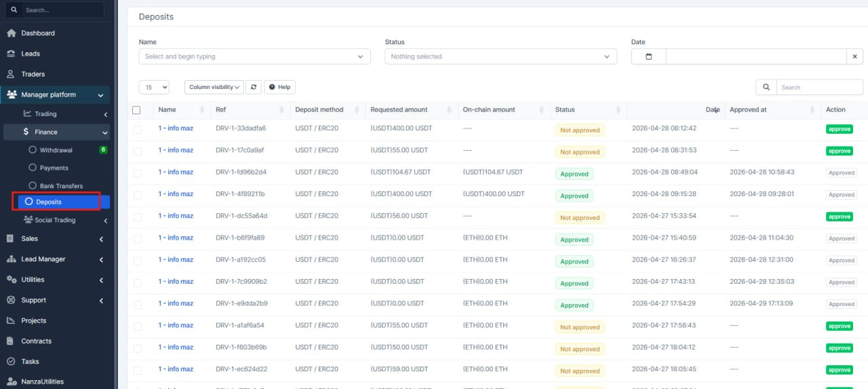This screenshot has width=868, height=389.
Task: Tick checkbox for row DRV-1-17c0a9af
Action: coord(138,151)
